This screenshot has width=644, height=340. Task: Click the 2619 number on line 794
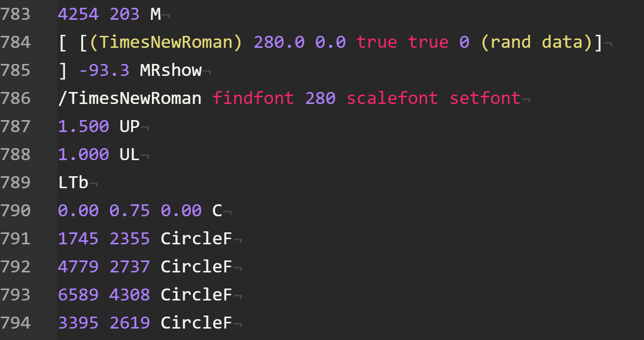pyautogui.click(x=130, y=323)
